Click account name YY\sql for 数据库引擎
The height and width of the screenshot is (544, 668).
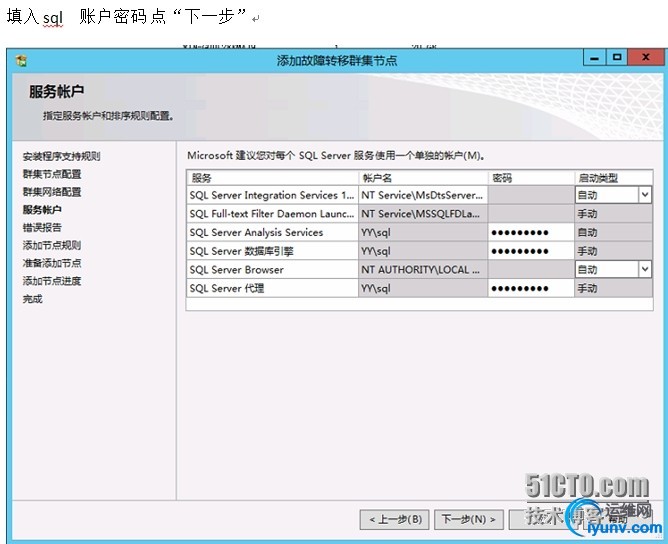pos(423,251)
